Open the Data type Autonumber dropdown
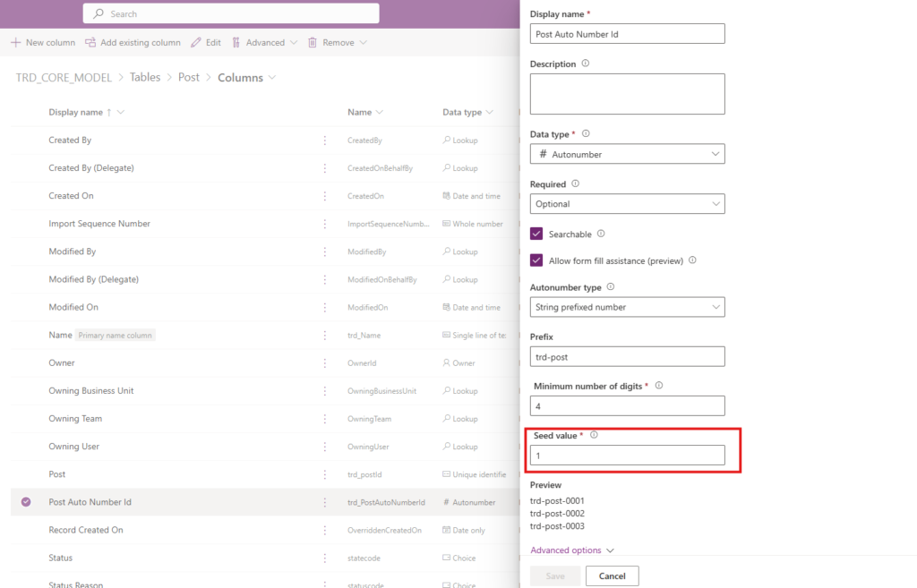 (x=627, y=154)
